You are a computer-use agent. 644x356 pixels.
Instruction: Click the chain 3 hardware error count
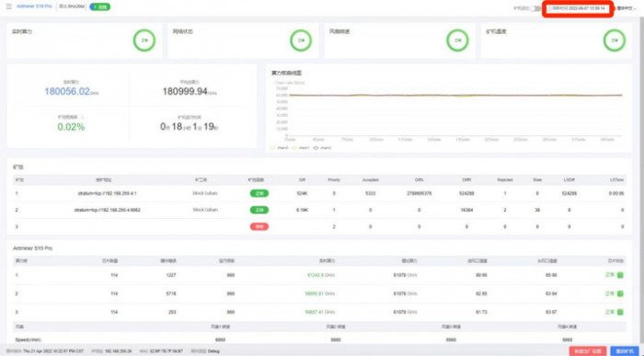click(x=172, y=312)
